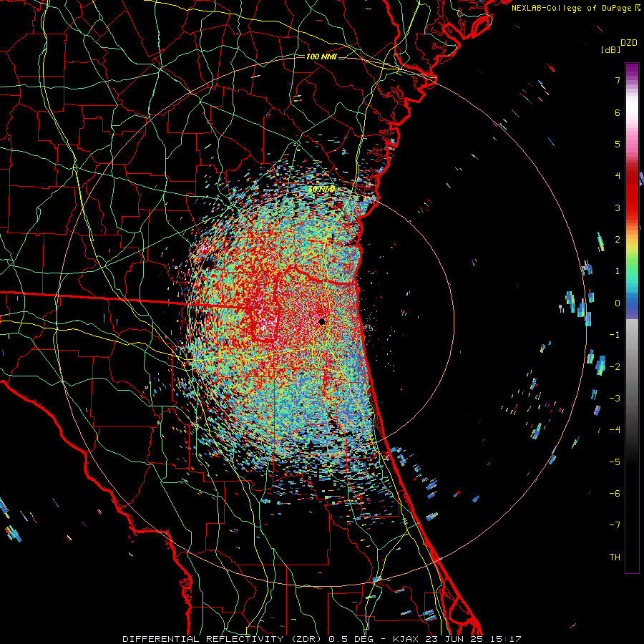
Task: Click the 1 value on the color scale
Action: [x=618, y=271]
